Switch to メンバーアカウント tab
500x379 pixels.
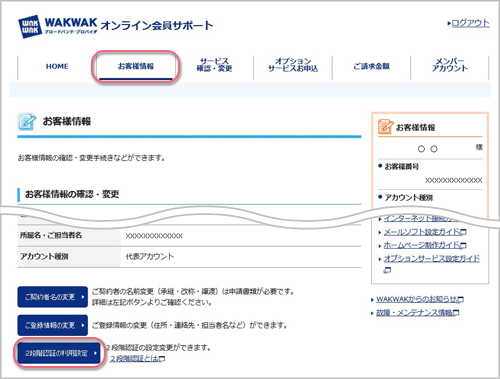click(450, 65)
